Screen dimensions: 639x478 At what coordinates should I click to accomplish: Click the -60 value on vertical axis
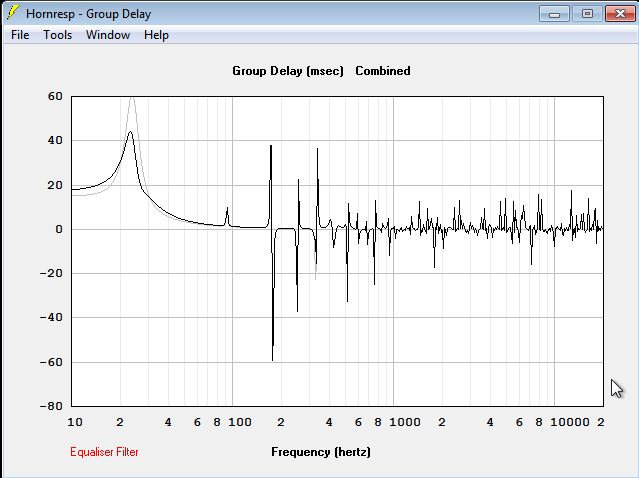51,362
